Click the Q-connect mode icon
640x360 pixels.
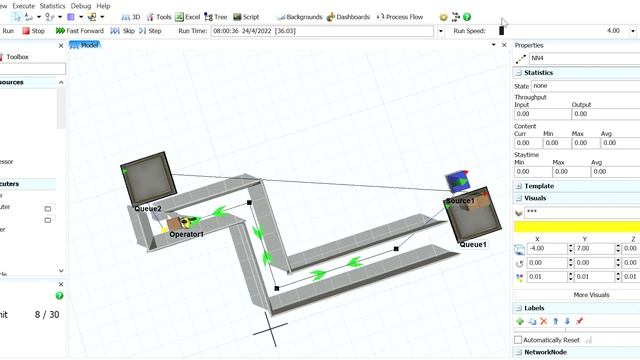point(50,17)
